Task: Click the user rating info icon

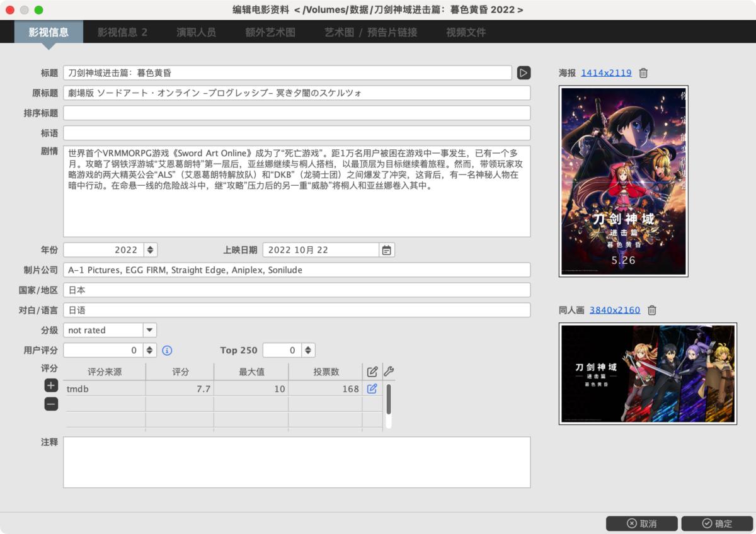Action: pyautogui.click(x=167, y=351)
